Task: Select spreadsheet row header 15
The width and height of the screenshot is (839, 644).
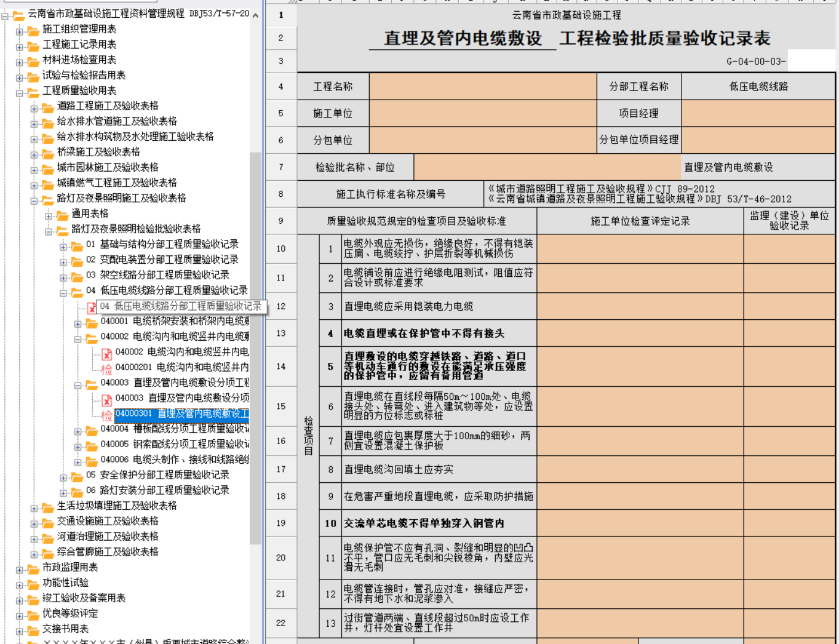Action: coord(280,406)
